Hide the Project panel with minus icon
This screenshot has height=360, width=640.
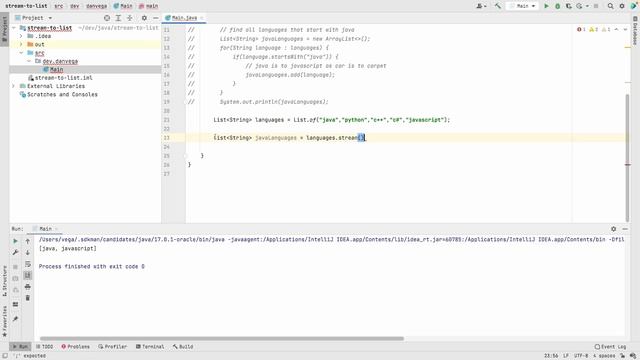pyautogui.click(x=156, y=18)
